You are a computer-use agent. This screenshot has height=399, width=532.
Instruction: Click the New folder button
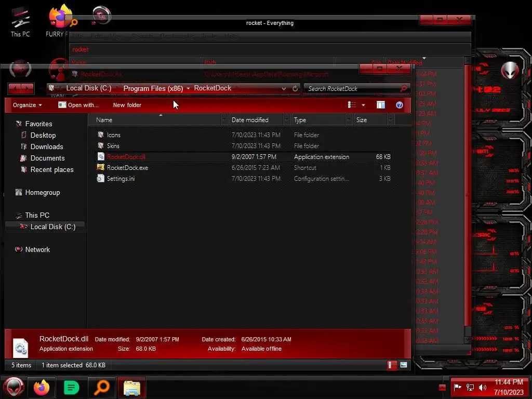point(127,105)
